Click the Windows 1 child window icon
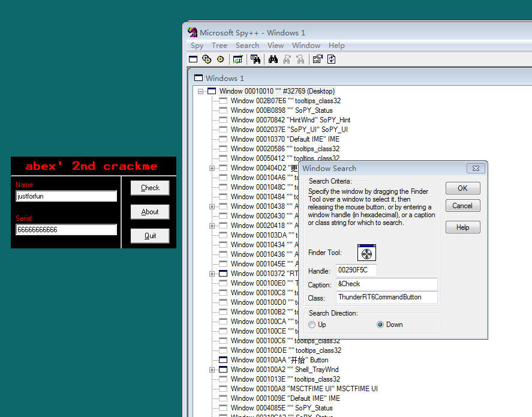 coord(198,78)
